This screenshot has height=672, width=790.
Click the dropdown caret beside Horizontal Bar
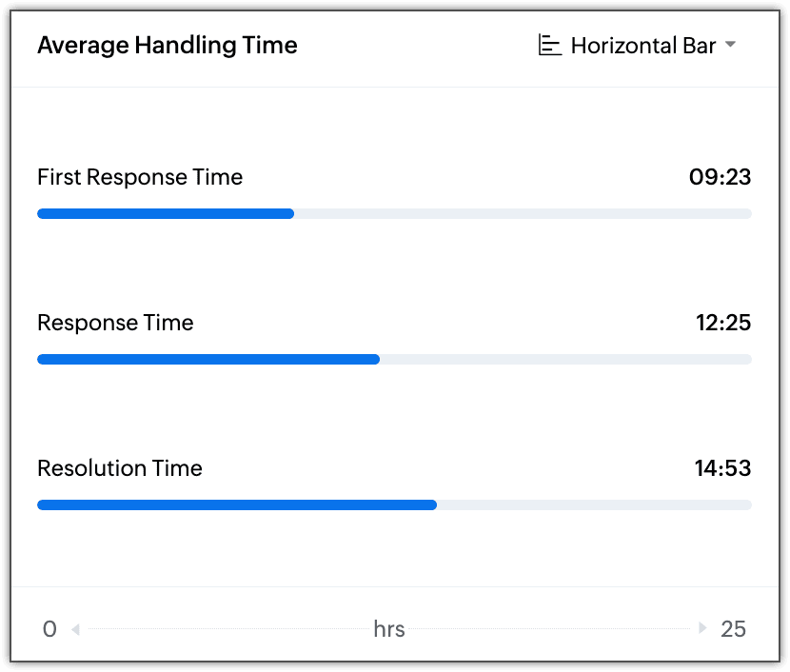point(730,45)
